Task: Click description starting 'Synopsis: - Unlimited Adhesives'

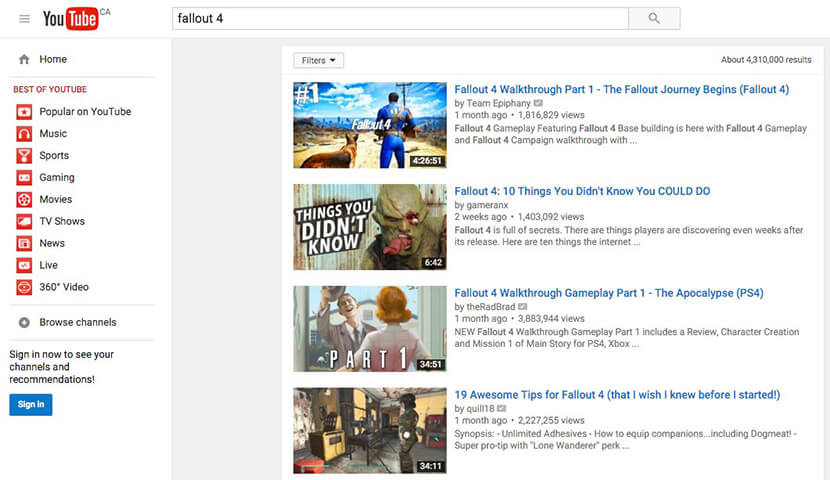Action: (626, 440)
